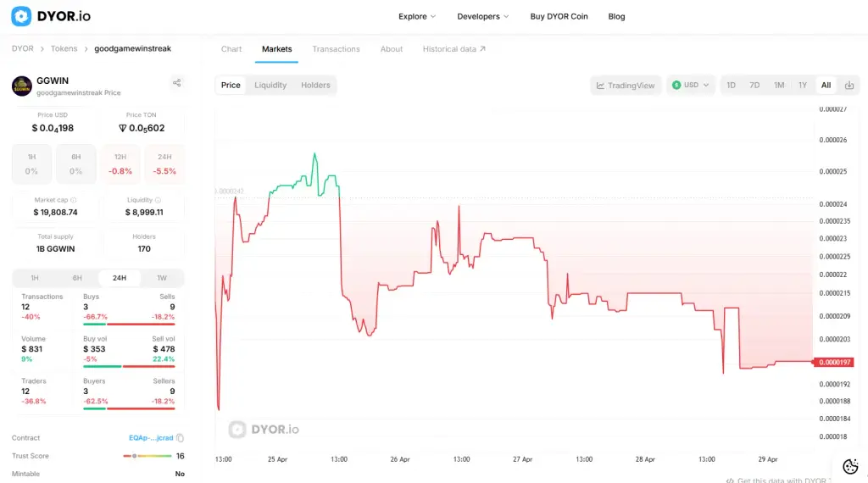Image resolution: width=868 pixels, height=483 pixels.
Task: Open TradingView chart mode
Action: (626, 86)
